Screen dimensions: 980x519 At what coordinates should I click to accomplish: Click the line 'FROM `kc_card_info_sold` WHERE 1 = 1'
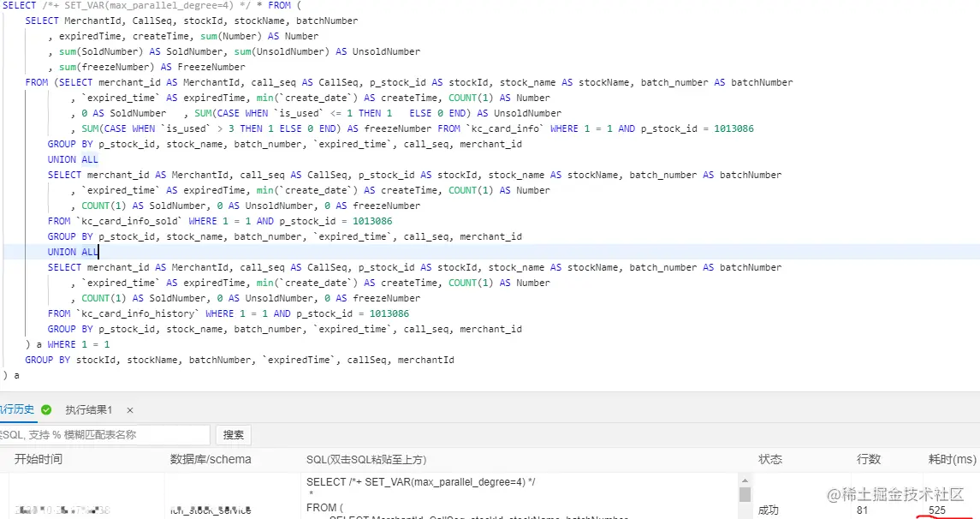click(219, 221)
